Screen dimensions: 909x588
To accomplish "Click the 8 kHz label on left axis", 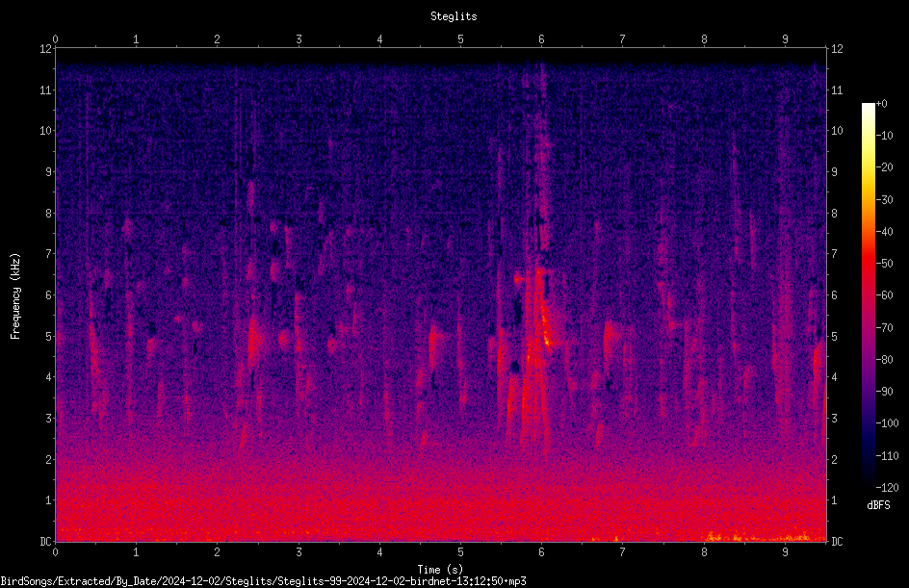I will [x=48, y=213].
